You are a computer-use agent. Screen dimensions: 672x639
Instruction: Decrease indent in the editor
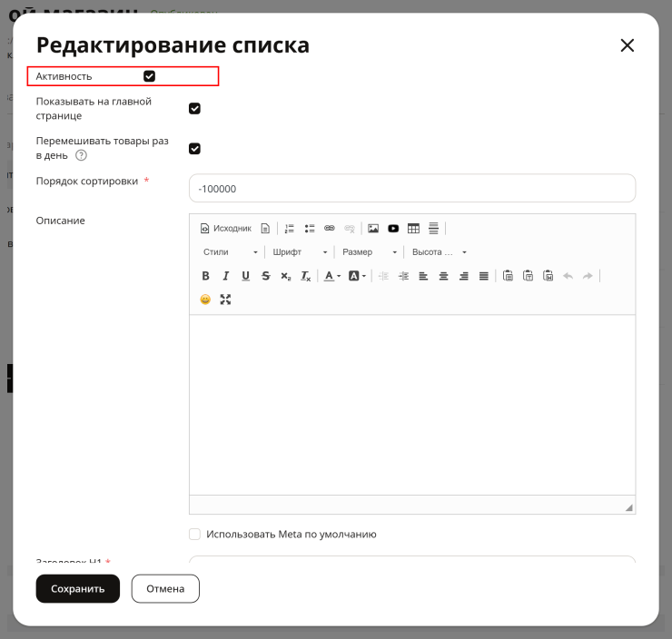(x=383, y=276)
